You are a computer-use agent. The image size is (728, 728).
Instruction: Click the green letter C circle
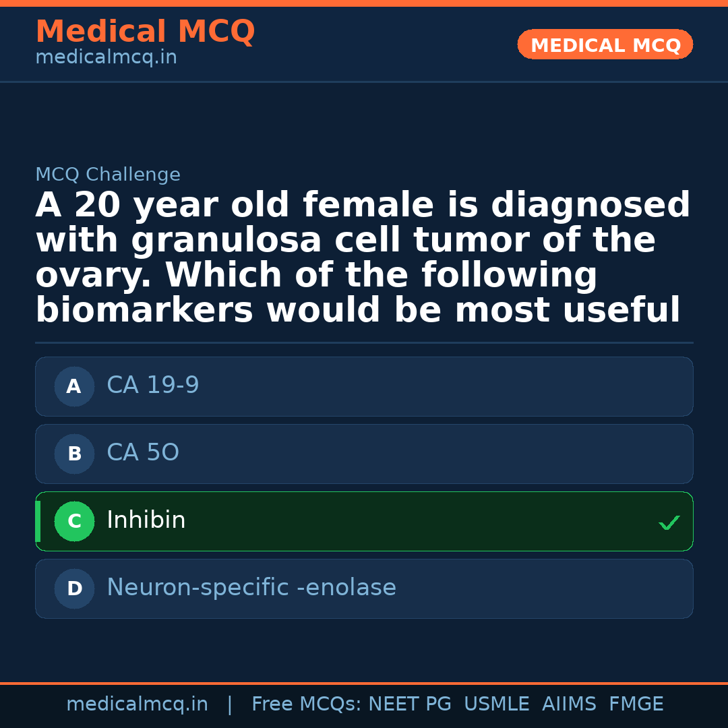coord(74,521)
